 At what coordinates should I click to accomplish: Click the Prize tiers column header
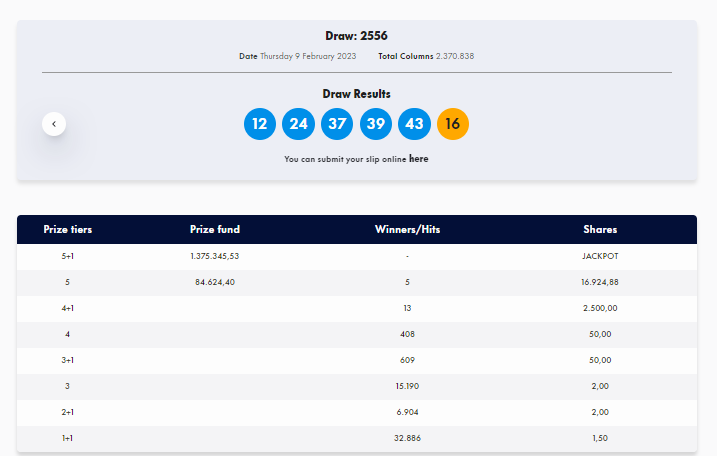tap(68, 230)
